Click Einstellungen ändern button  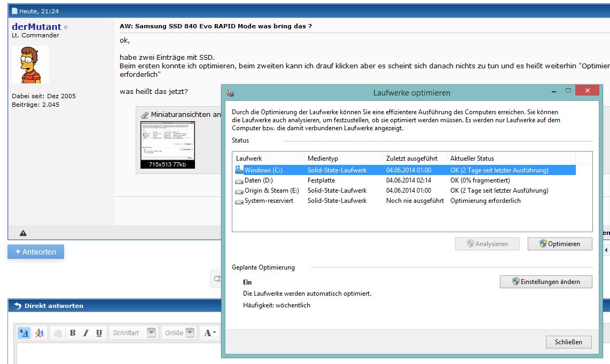click(546, 282)
